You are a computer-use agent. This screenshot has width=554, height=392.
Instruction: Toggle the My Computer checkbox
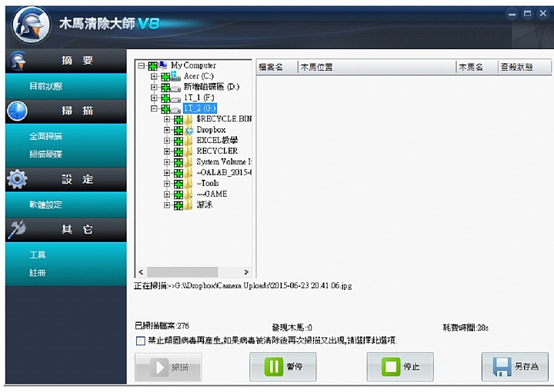tap(152, 66)
